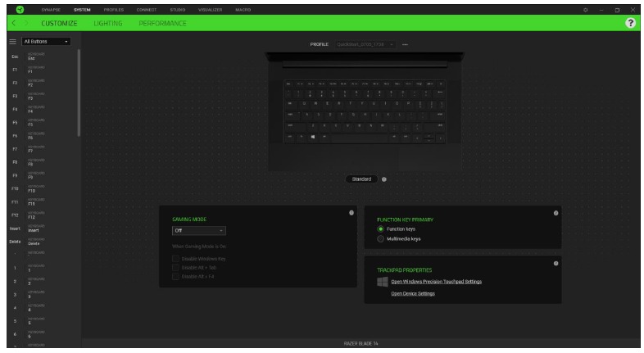
Task: Click the Razer logo icon
Action: tap(20, 10)
